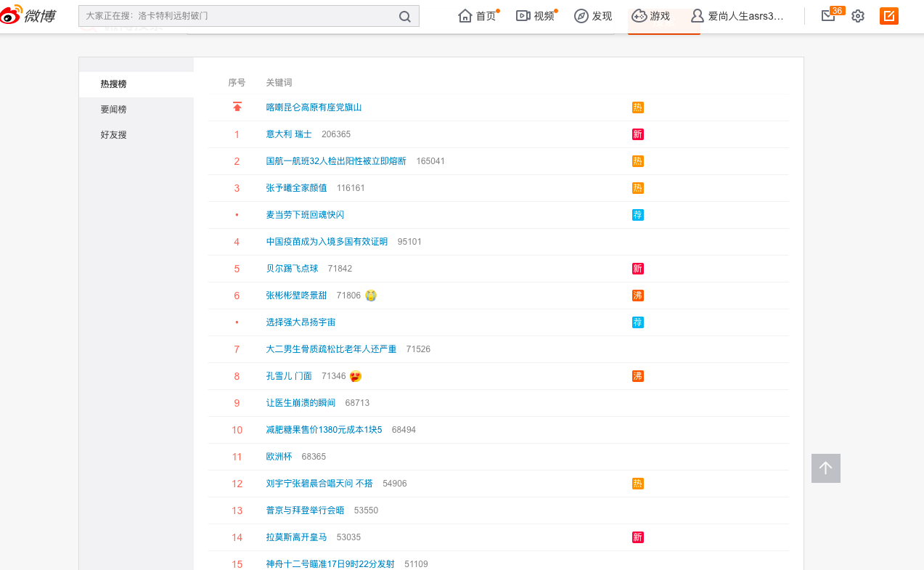This screenshot has width=924, height=570.
Task: Open the topic 刘宇宁张碧晨合唱天问 不搭
Action: tap(319, 484)
